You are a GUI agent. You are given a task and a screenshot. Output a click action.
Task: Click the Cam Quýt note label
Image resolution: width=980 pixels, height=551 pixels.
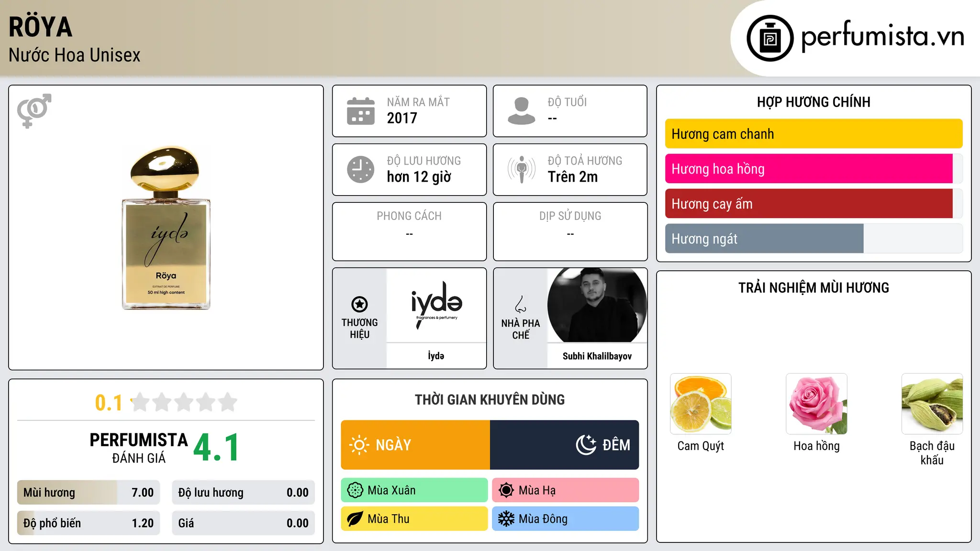tap(701, 446)
